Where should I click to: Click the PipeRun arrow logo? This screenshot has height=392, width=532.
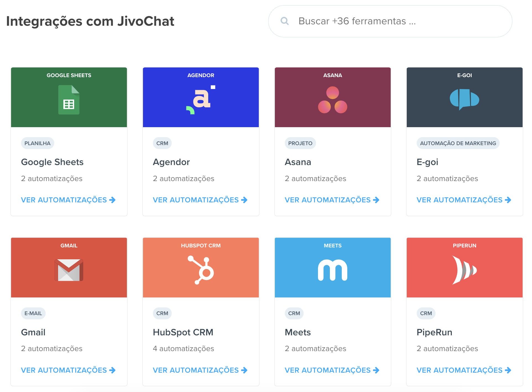point(465,270)
